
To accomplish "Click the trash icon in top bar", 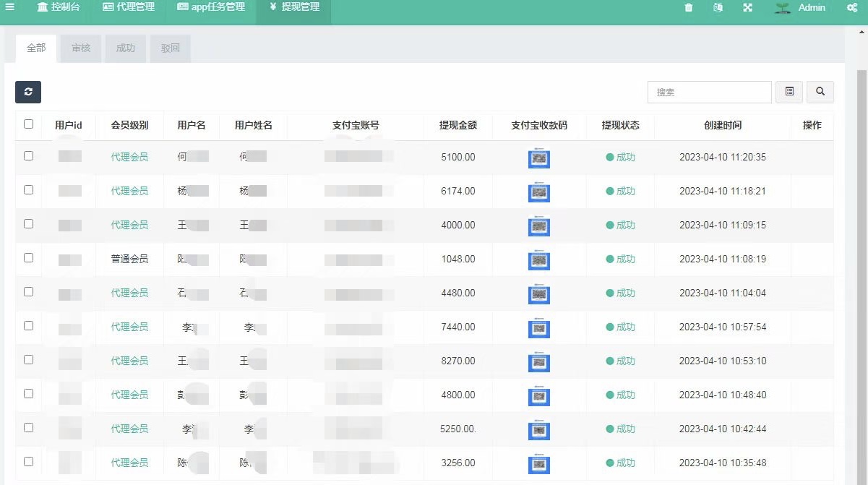I will [688, 8].
